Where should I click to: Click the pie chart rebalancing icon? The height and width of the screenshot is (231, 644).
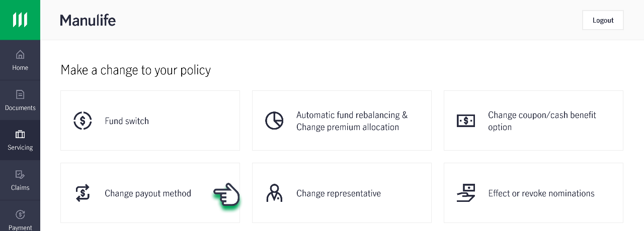coord(274,121)
